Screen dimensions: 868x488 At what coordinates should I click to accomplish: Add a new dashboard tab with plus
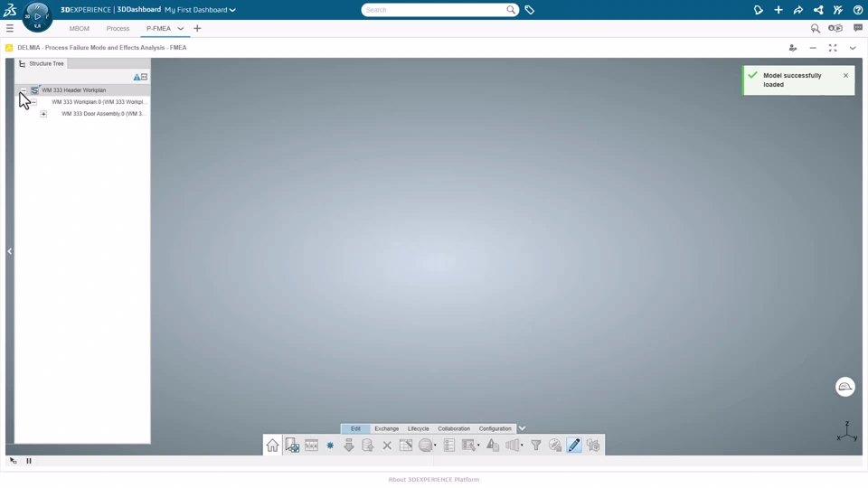tap(197, 28)
